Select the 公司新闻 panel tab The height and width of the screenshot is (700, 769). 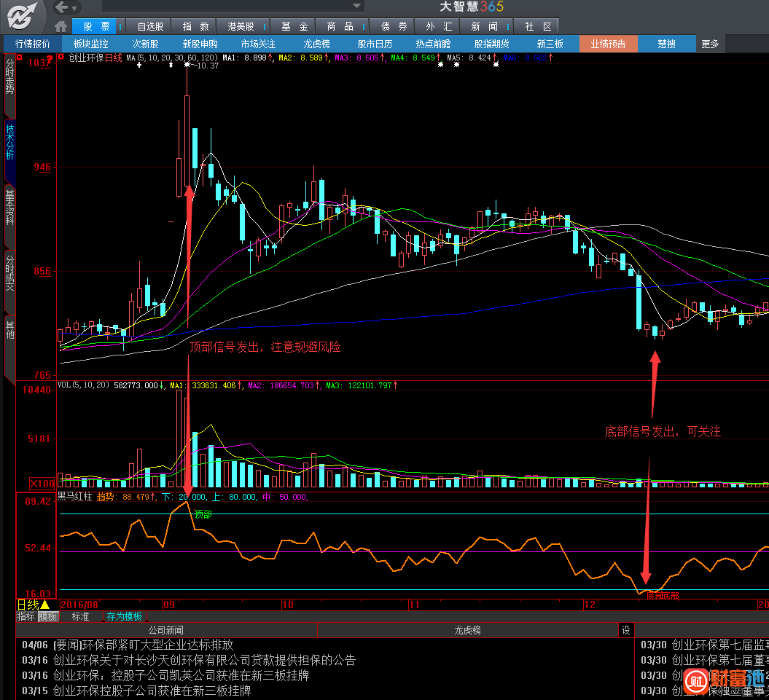166,630
